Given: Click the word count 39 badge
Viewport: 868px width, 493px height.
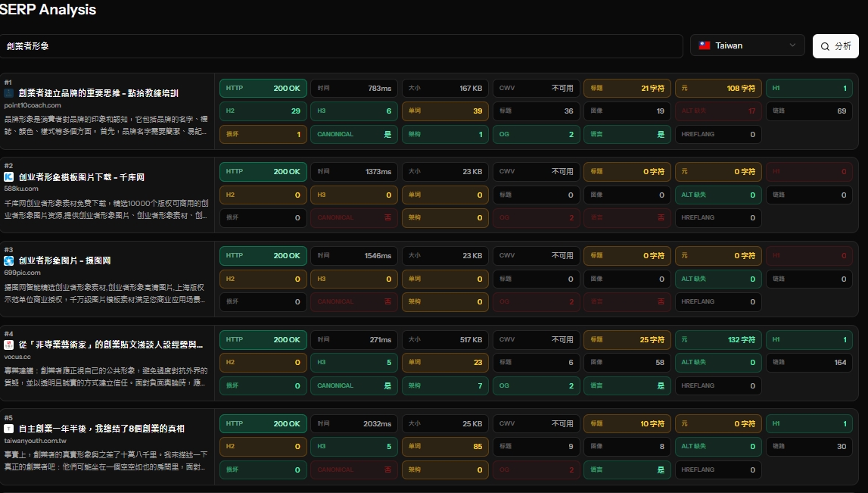Looking at the screenshot, I should [445, 111].
